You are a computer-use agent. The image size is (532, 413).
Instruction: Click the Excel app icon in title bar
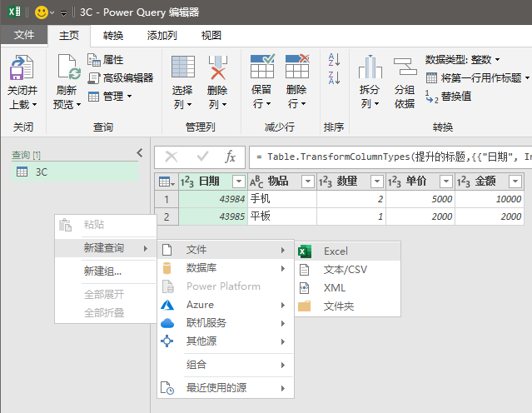tap(14, 12)
